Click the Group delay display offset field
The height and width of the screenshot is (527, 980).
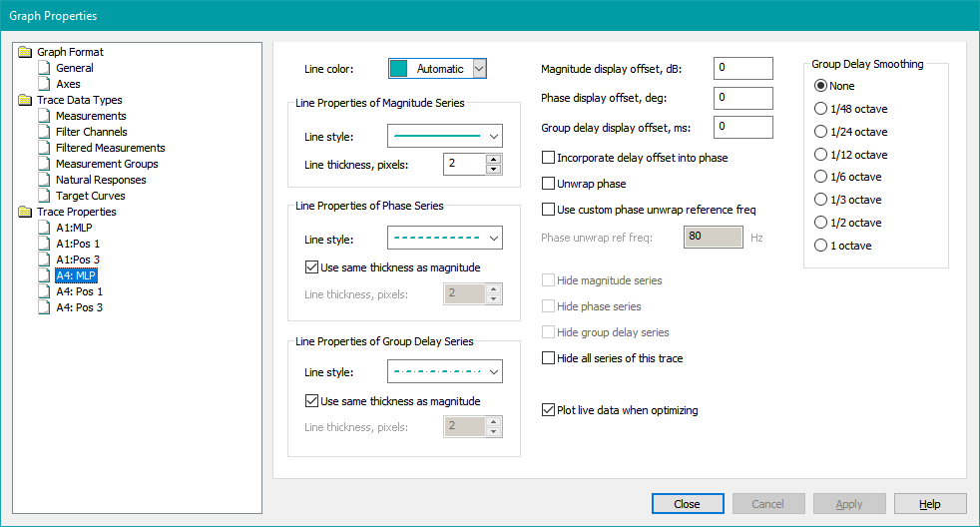pyautogui.click(x=743, y=127)
